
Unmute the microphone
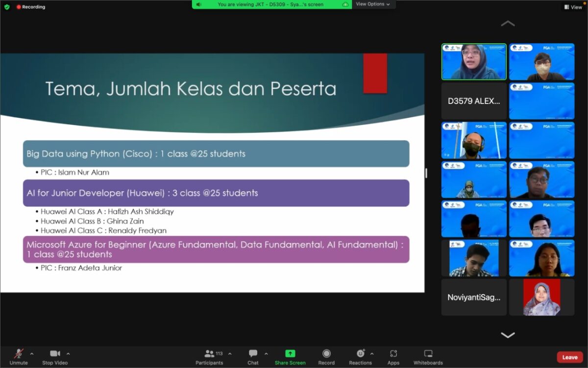(x=19, y=357)
